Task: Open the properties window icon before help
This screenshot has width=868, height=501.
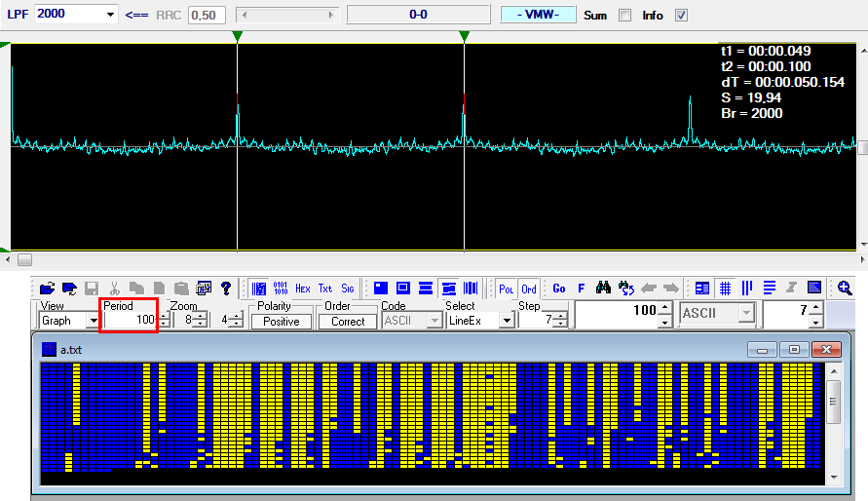Action: 204,289
